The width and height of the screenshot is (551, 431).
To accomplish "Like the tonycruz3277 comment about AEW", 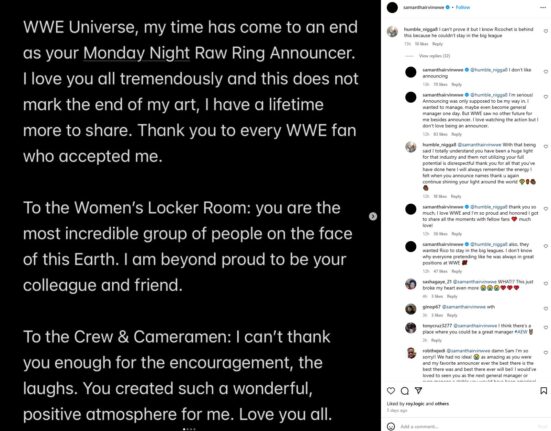I will point(546,327).
